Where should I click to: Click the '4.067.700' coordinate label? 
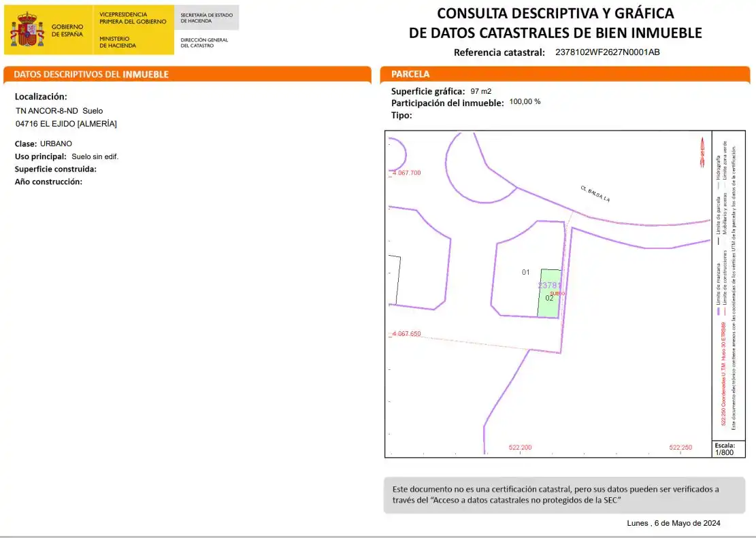tap(406, 173)
